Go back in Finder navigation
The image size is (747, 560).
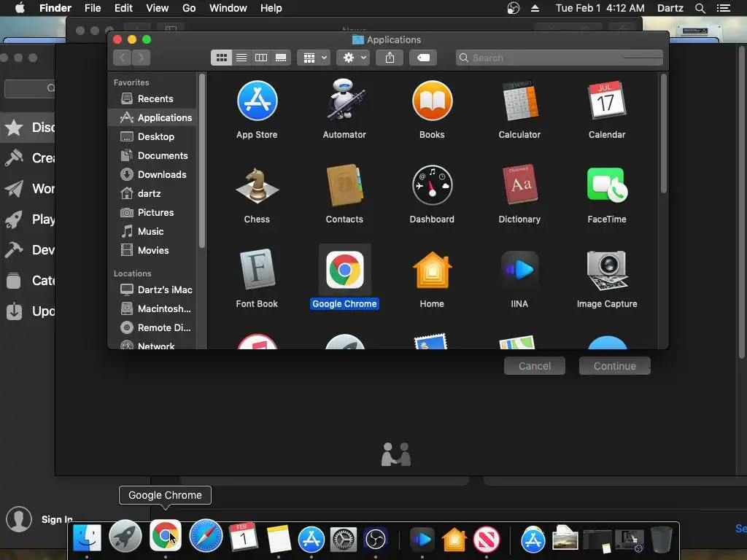tap(123, 58)
